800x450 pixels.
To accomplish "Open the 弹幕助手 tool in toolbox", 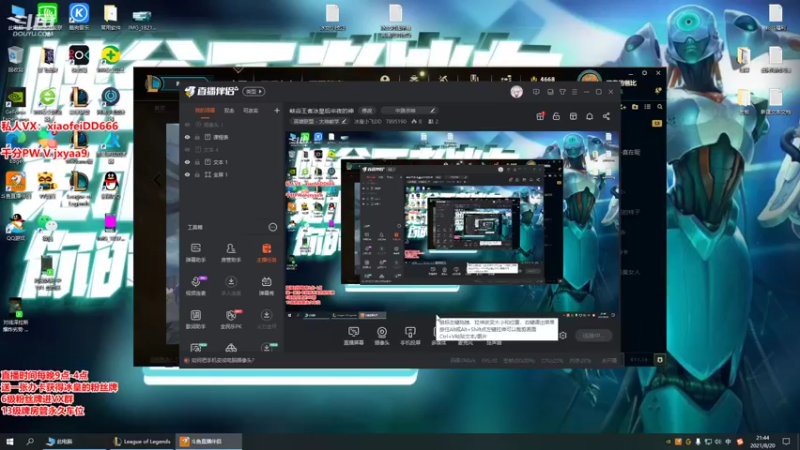I will 195,253.
